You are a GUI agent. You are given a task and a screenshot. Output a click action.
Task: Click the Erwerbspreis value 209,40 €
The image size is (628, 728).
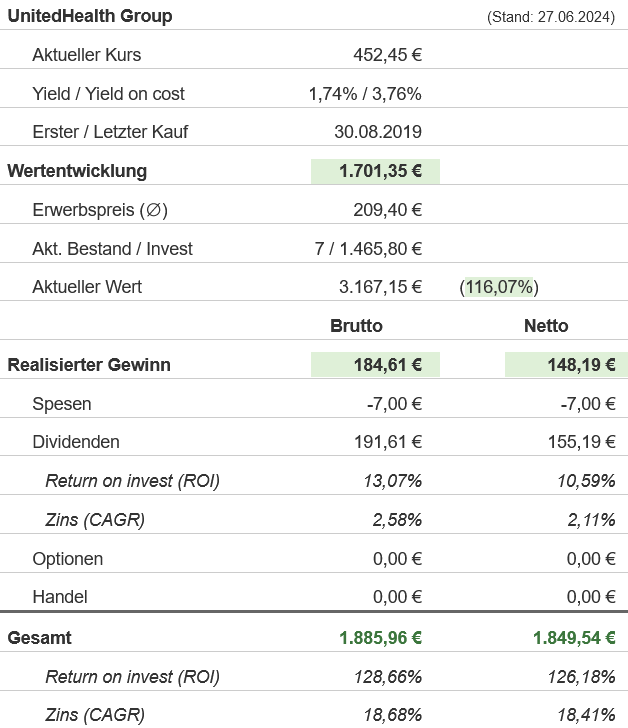[387, 210]
